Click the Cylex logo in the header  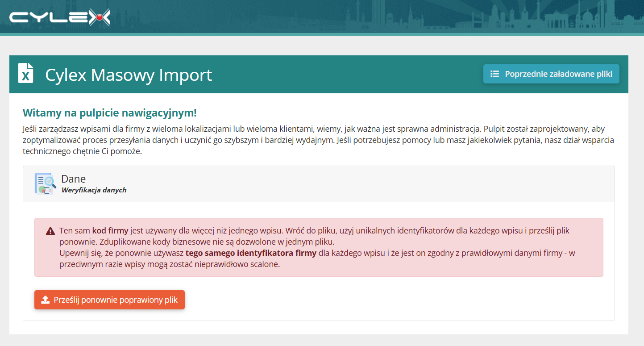(59, 17)
